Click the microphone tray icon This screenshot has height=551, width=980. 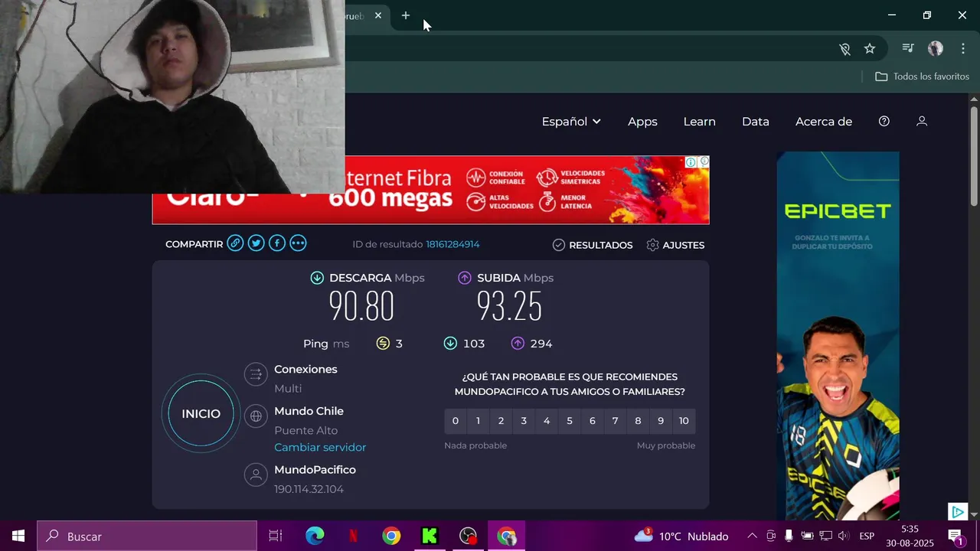click(789, 536)
